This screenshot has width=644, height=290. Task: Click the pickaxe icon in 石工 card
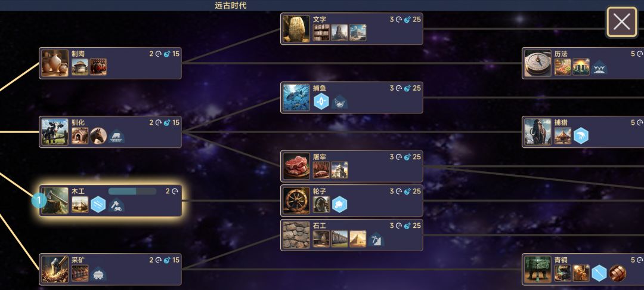pos(376,239)
